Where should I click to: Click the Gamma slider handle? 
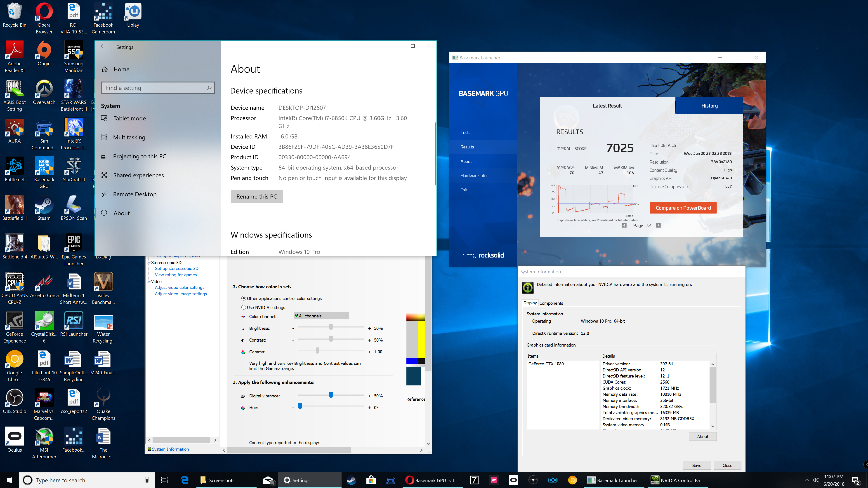pos(317,351)
